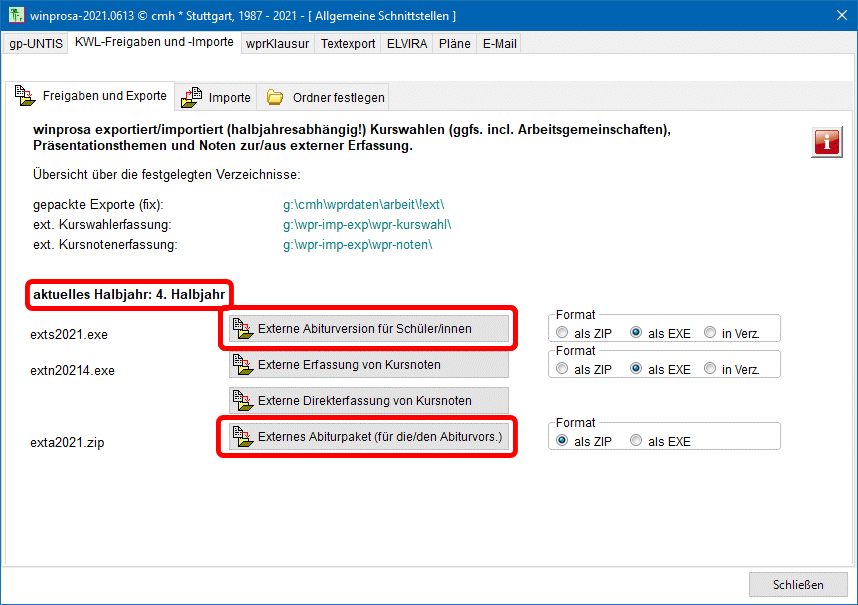Click the Freigaben und Exporte tab icon
This screenshot has height=605, width=858.
pos(25,96)
